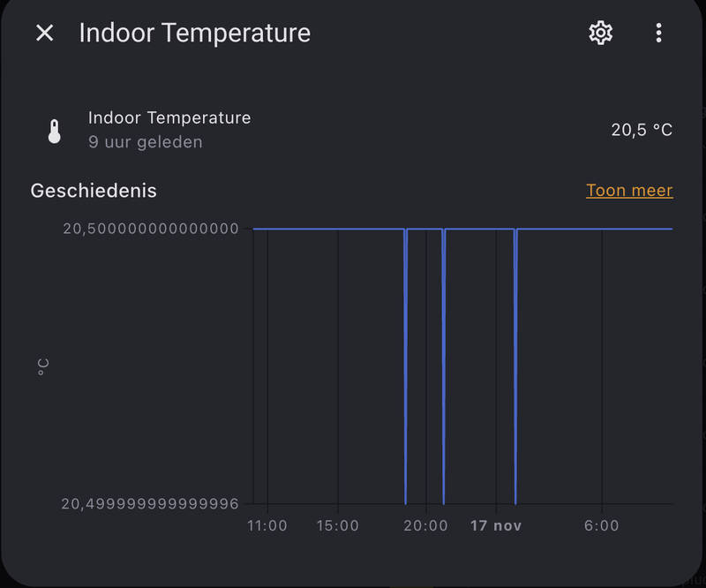The height and width of the screenshot is (588, 706).
Task: Click the 20,5 °C state value
Action: [x=642, y=130]
